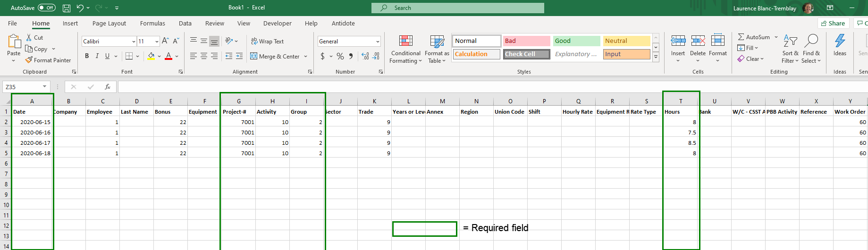Switch to the Data tab
The width and height of the screenshot is (868, 250).
coord(185,23)
